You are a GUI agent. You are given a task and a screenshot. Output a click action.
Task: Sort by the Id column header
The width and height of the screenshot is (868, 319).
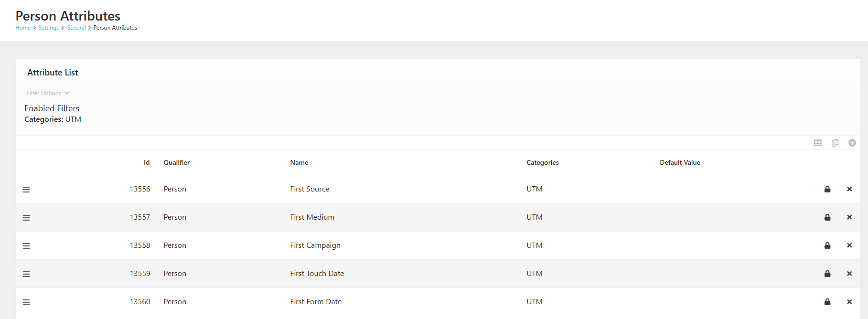[x=147, y=162]
